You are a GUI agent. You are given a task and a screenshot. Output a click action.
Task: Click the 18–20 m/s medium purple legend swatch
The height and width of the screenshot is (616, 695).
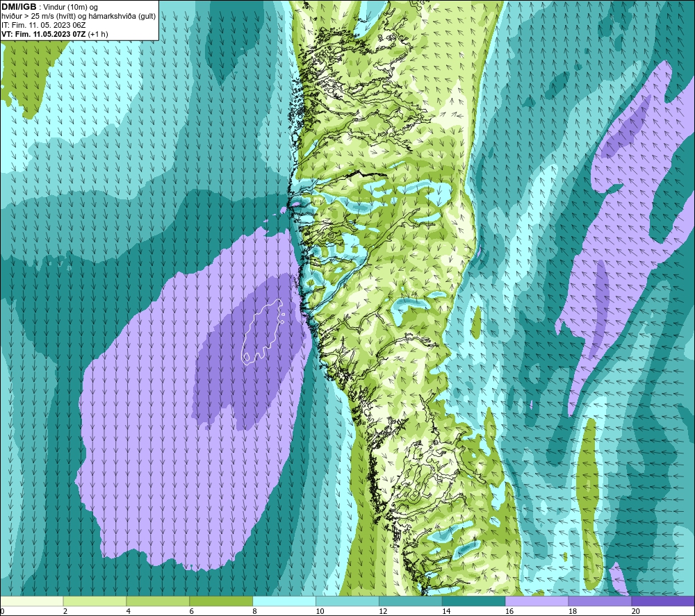(600, 601)
